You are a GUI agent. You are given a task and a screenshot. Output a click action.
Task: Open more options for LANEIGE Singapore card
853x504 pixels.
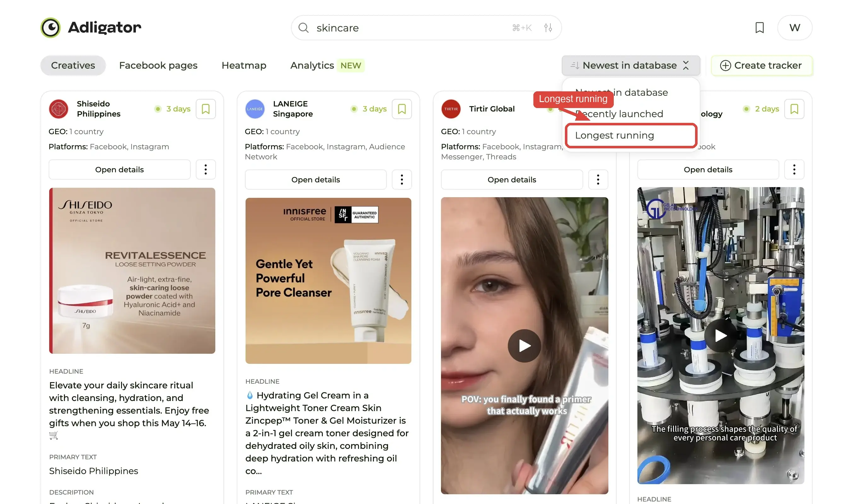coord(402,180)
